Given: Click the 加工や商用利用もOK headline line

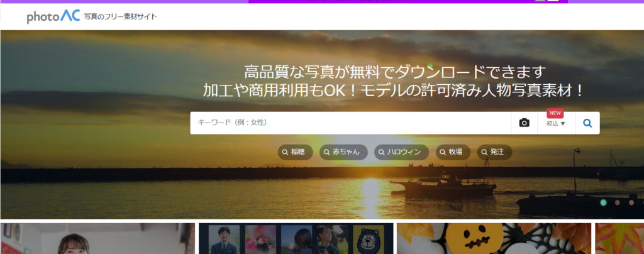Looking at the screenshot, I should pos(394,91).
